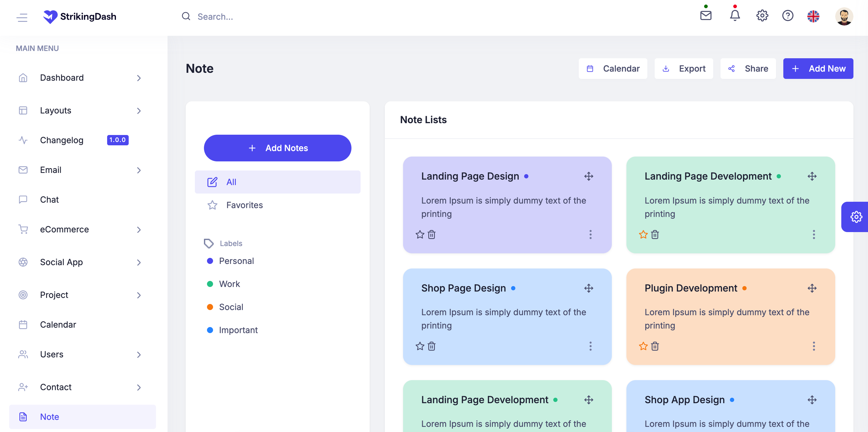Open the Changelog menu entry
Image resolution: width=868 pixels, height=432 pixels.
point(61,140)
